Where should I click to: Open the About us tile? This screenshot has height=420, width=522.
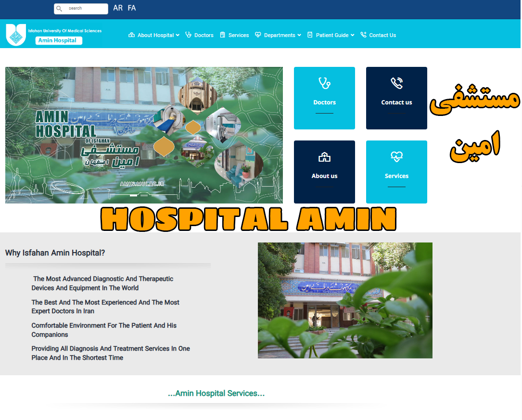pyautogui.click(x=325, y=172)
